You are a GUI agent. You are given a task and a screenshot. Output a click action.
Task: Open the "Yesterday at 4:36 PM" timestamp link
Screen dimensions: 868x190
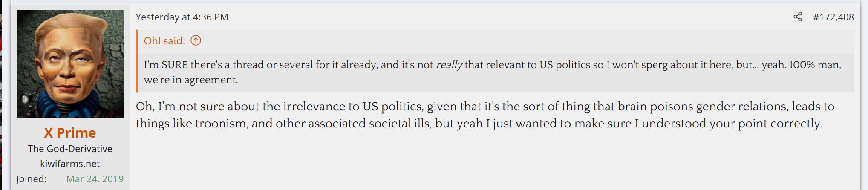pos(182,17)
